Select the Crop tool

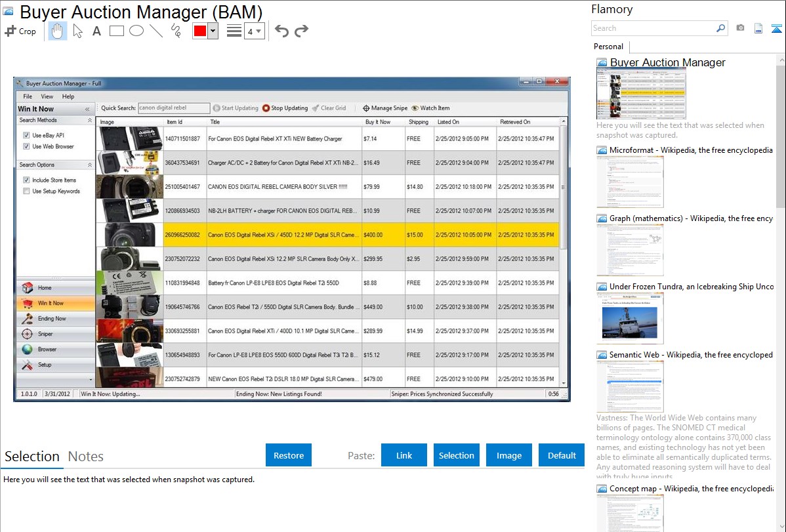point(20,31)
